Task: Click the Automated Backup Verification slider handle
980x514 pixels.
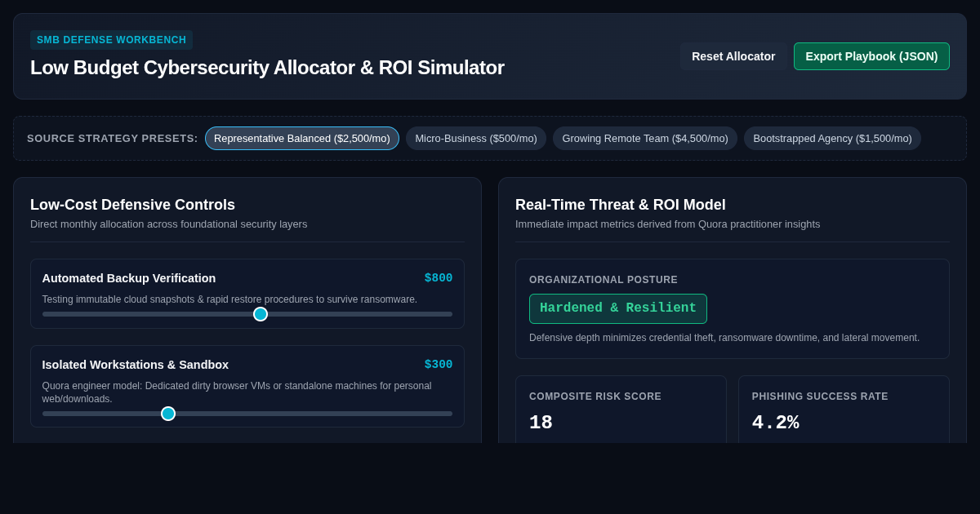Action: [x=261, y=314]
